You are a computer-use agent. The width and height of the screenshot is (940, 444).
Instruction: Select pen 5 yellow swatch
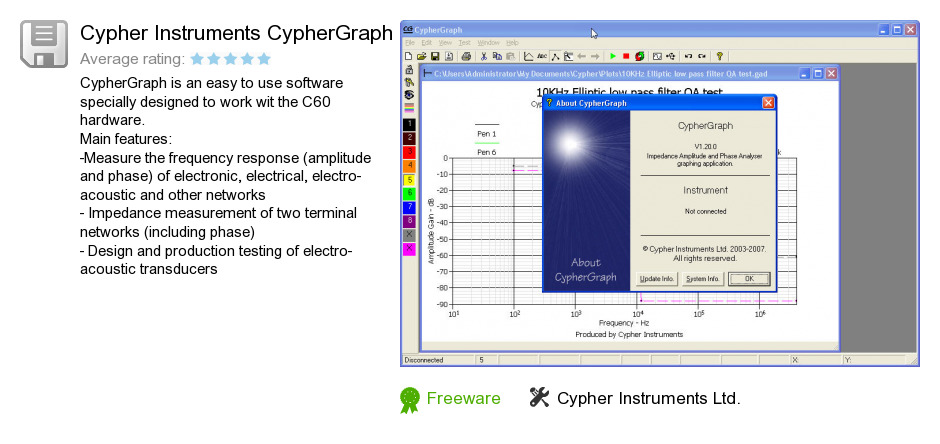409,180
